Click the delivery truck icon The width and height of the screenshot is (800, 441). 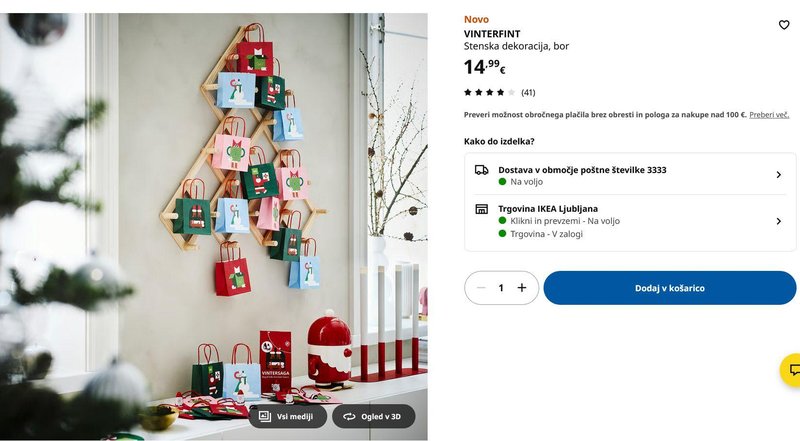point(481,170)
